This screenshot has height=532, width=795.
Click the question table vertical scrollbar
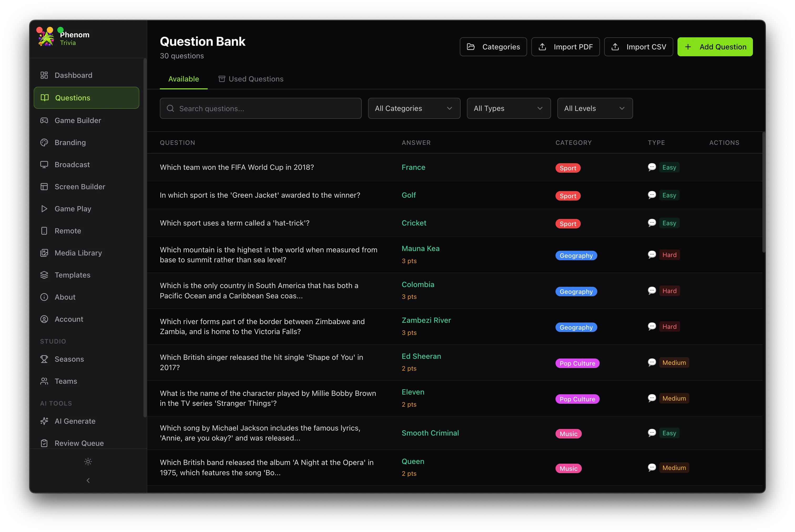[763, 192]
